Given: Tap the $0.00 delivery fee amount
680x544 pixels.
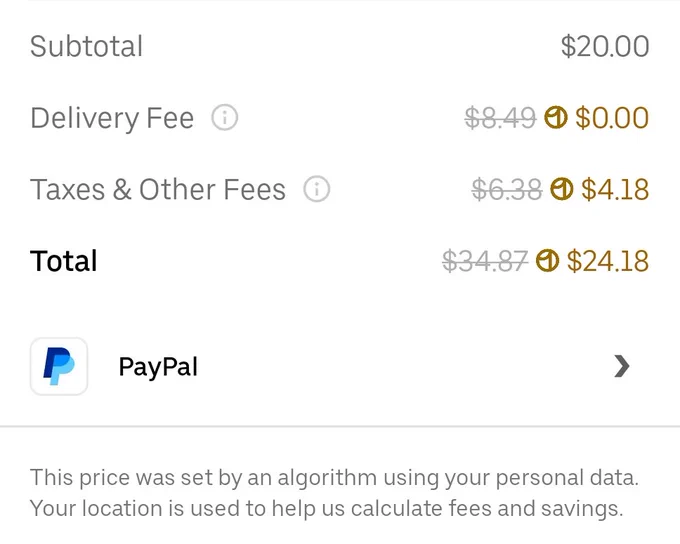Looking at the screenshot, I should pyautogui.click(x=612, y=118).
